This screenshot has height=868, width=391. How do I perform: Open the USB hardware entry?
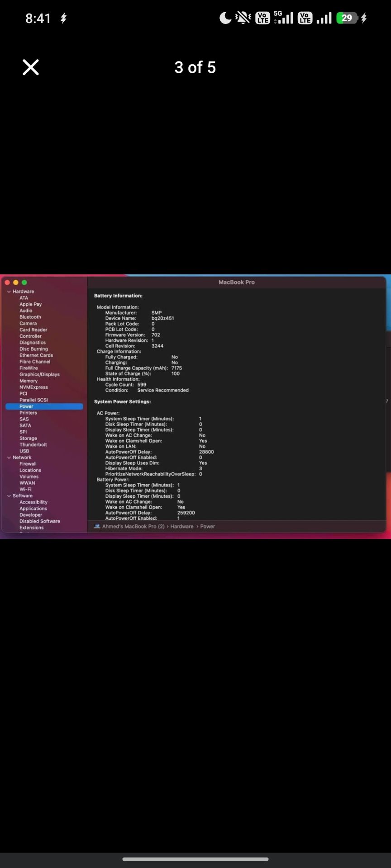tap(24, 451)
